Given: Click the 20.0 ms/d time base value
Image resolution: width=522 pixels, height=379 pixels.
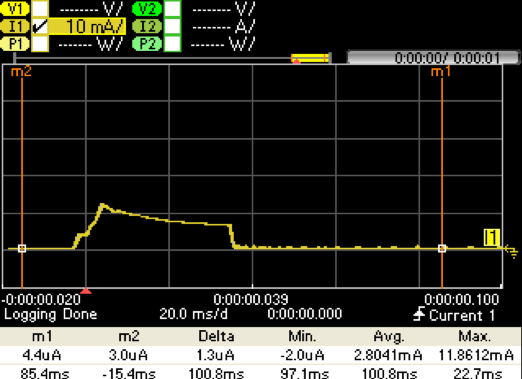Looking at the screenshot, I should click(x=193, y=314).
